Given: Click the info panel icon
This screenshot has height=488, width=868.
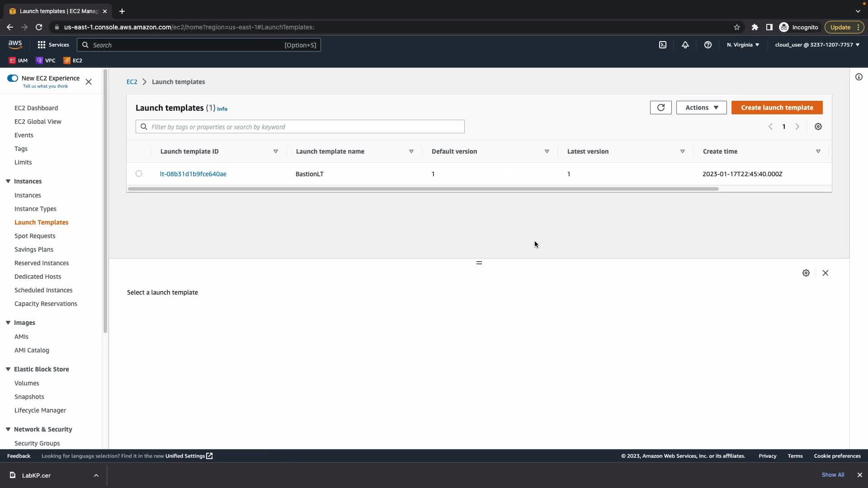Looking at the screenshot, I should [859, 77].
